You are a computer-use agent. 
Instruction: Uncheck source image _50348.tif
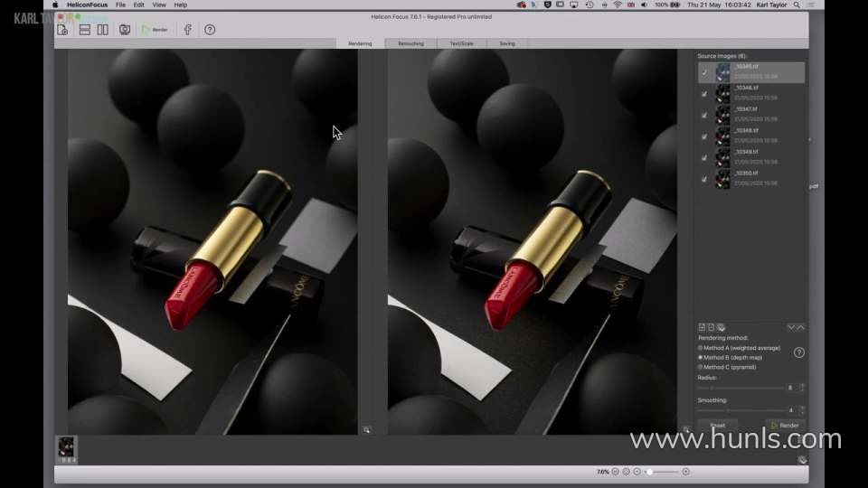[704, 136]
